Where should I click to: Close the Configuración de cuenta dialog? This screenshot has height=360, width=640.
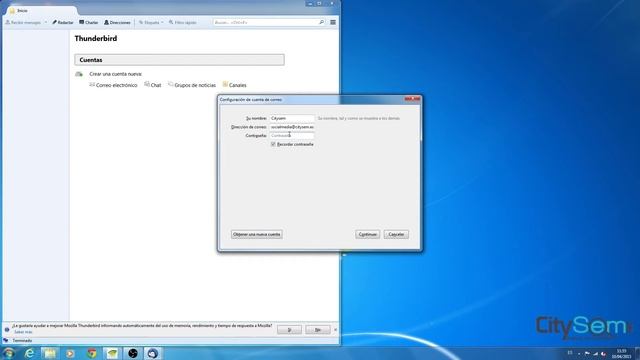click(x=412, y=99)
